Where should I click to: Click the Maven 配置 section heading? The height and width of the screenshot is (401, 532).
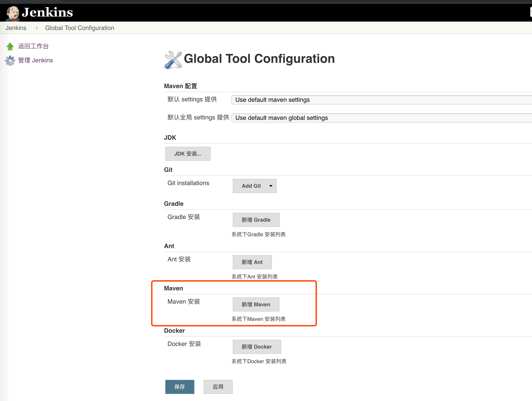pos(180,86)
